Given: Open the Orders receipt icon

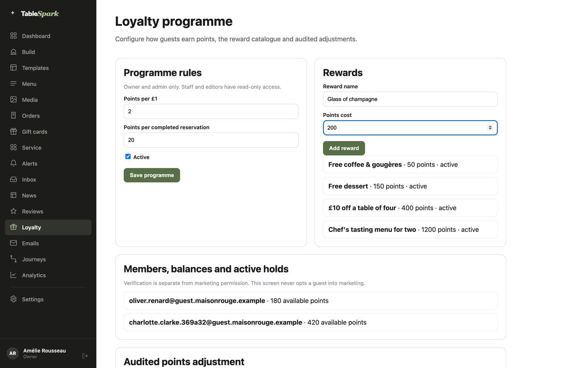Looking at the screenshot, I should tap(13, 116).
